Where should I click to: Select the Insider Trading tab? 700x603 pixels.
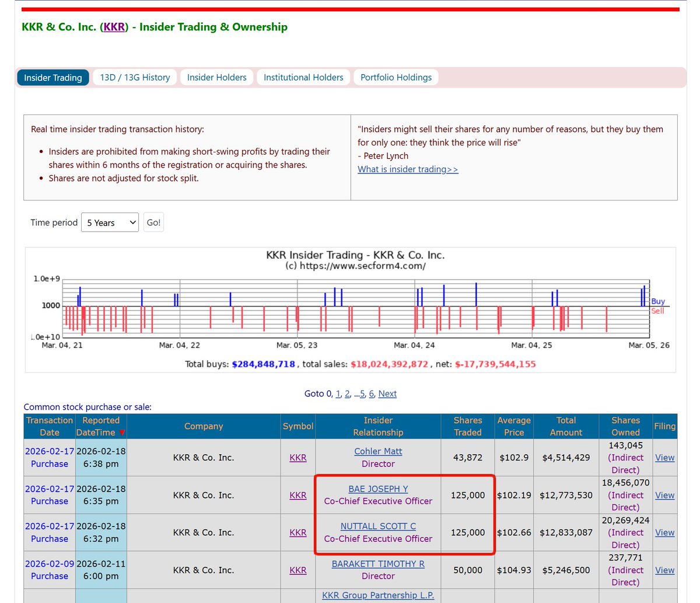click(53, 78)
